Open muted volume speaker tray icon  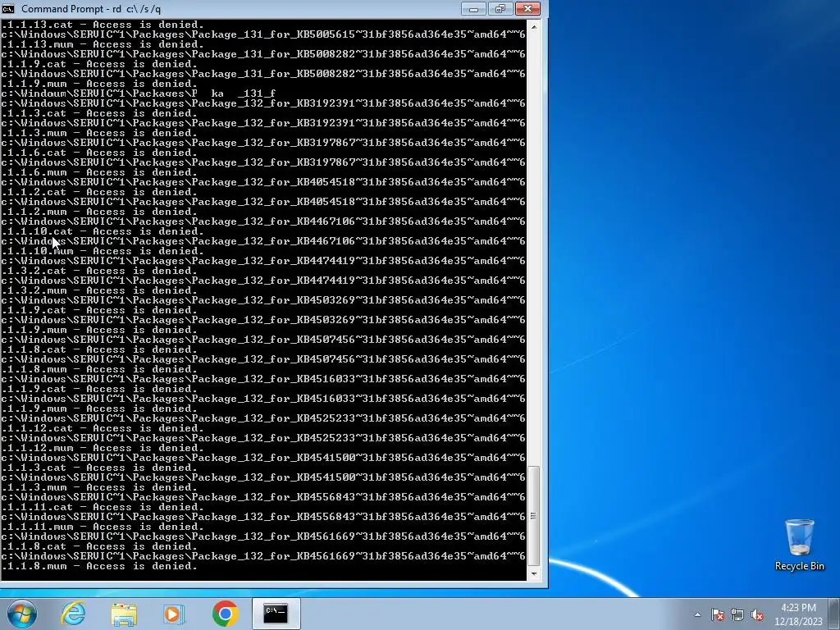[757, 614]
